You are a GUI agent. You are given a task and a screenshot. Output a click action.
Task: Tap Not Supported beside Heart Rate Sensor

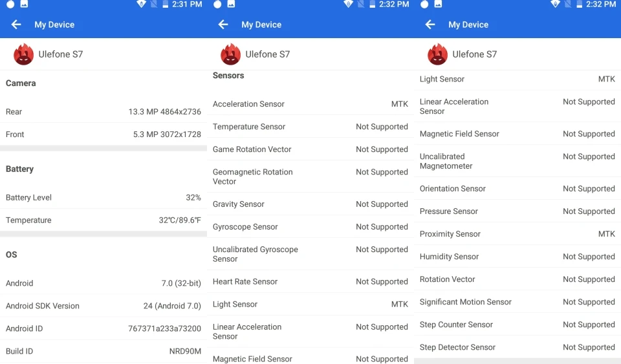tap(382, 282)
